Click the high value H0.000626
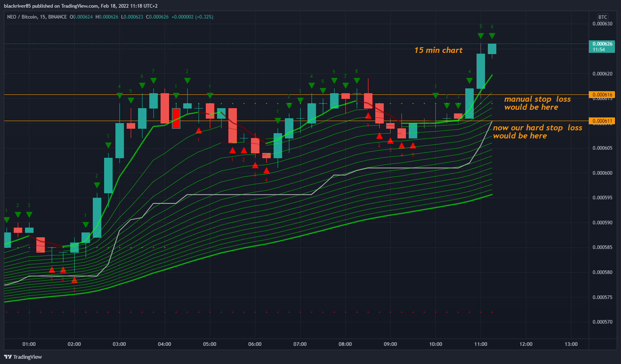621x364 pixels. point(107,17)
